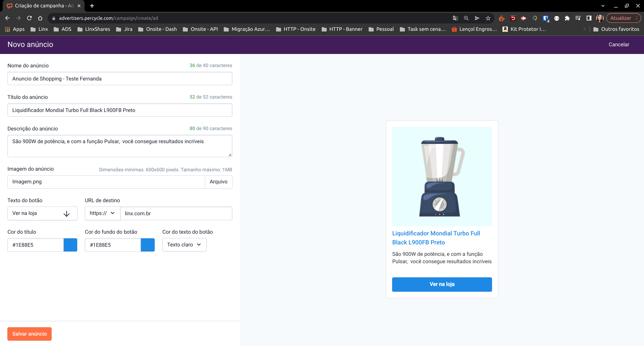Toggle the browser side panel
This screenshot has height=346, width=644.
(589, 18)
